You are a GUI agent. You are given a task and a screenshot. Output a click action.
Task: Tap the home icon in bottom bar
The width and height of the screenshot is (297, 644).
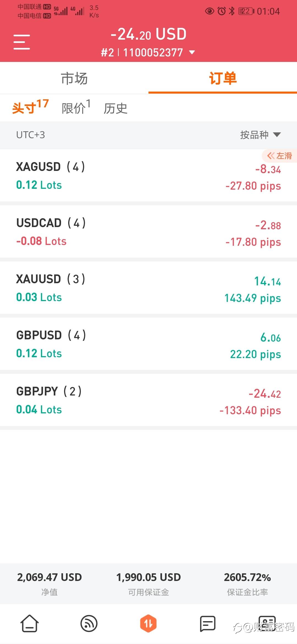[30, 623]
